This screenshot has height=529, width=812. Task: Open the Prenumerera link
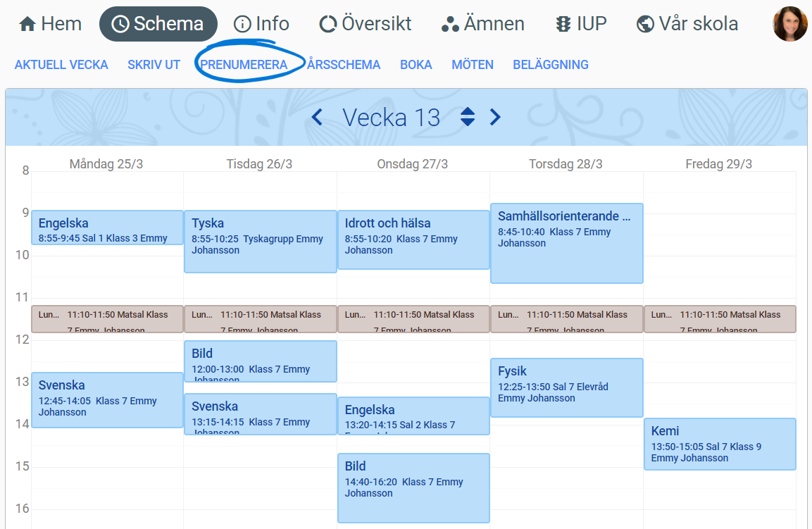[x=244, y=65]
